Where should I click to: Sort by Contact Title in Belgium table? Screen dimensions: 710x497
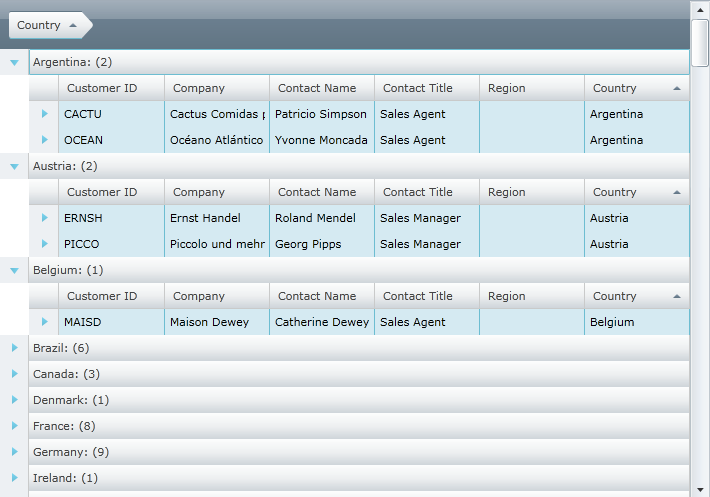(427, 296)
